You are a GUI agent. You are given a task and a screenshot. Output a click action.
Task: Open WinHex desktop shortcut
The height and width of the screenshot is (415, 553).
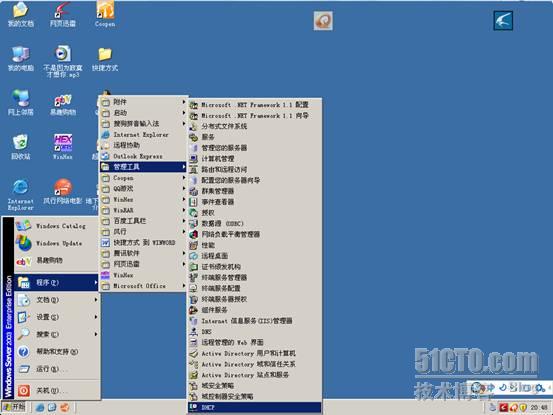(62, 147)
